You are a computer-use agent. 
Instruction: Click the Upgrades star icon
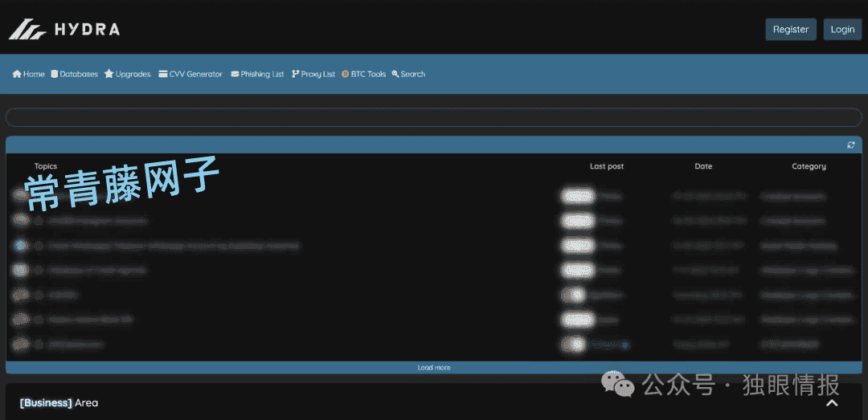click(109, 74)
